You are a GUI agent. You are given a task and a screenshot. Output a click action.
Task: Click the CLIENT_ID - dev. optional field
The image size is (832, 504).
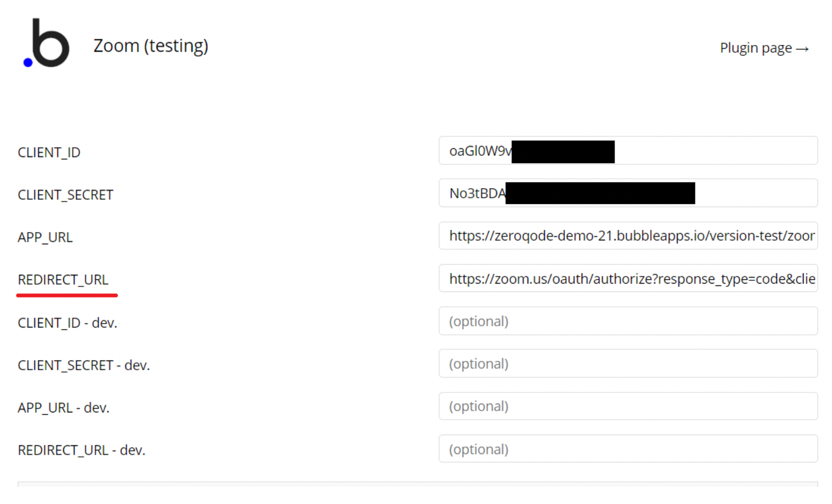pos(628,321)
